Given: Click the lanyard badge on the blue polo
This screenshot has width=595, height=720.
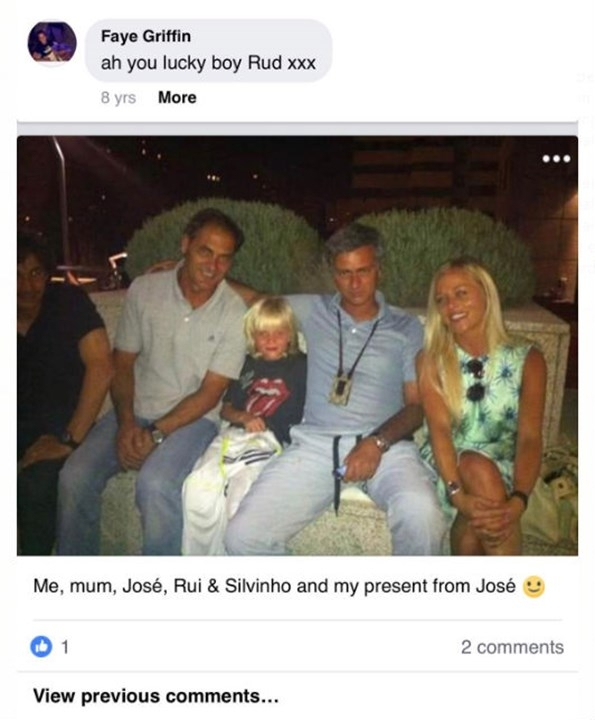Looking at the screenshot, I should (x=341, y=389).
